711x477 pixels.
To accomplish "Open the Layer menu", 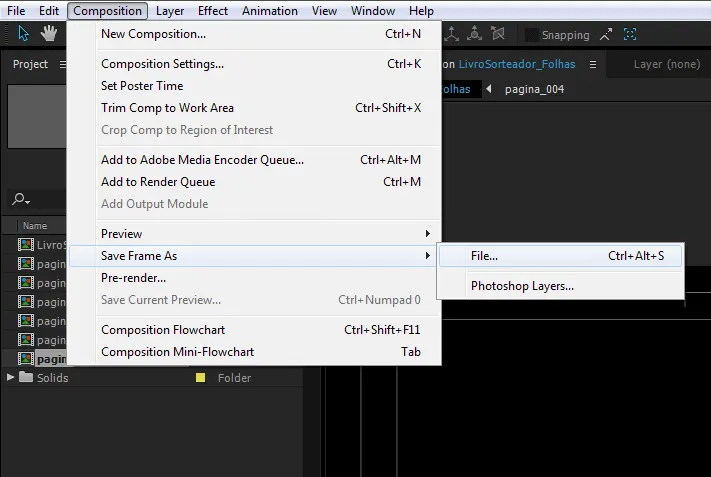I will point(170,11).
